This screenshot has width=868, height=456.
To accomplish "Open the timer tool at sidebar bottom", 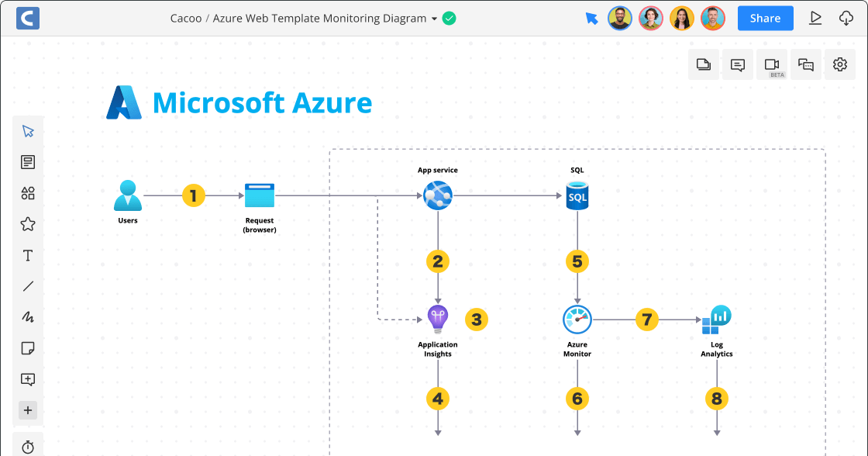I will click(x=28, y=446).
